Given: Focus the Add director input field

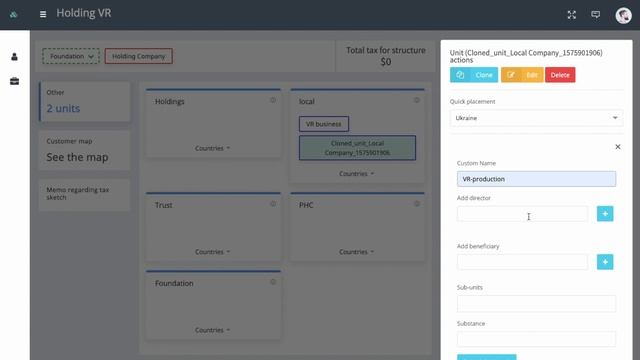Looking at the screenshot, I should [522, 213].
